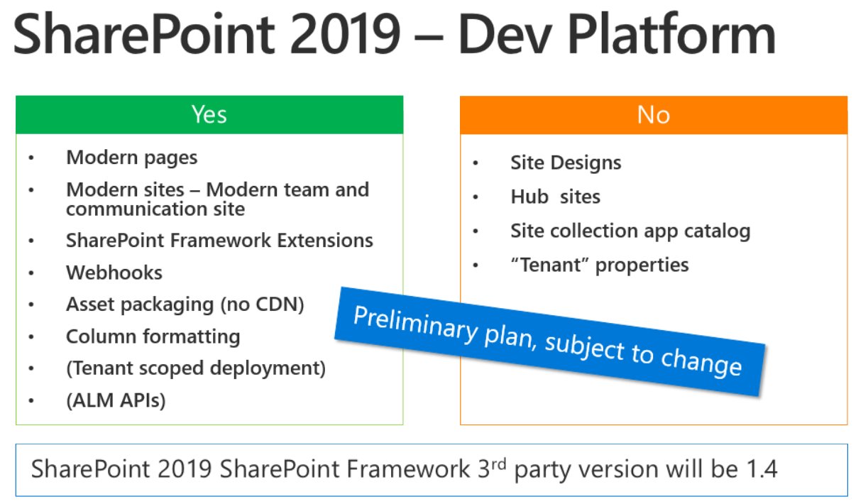Screen dimensions: 868x504
Task: Click the 'Webhooks' bullet item
Action: (114, 273)
